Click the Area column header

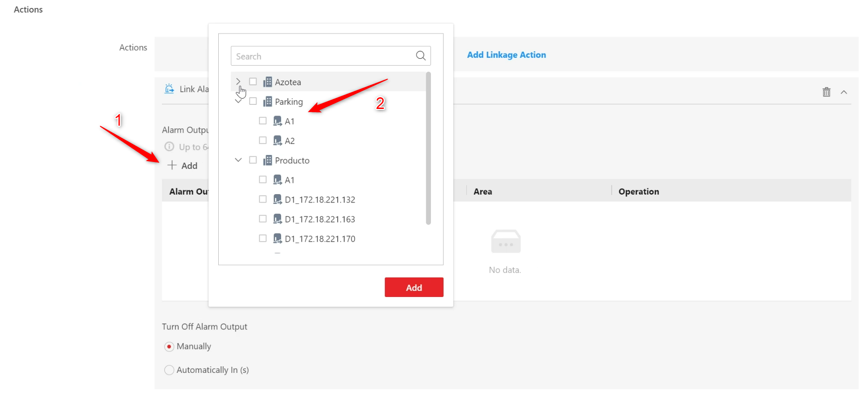[483, 191]
